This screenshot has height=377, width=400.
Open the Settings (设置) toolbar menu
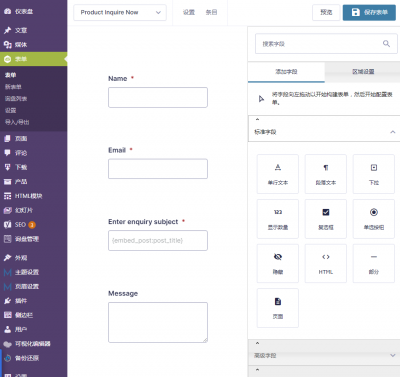(x=189, y=12)
